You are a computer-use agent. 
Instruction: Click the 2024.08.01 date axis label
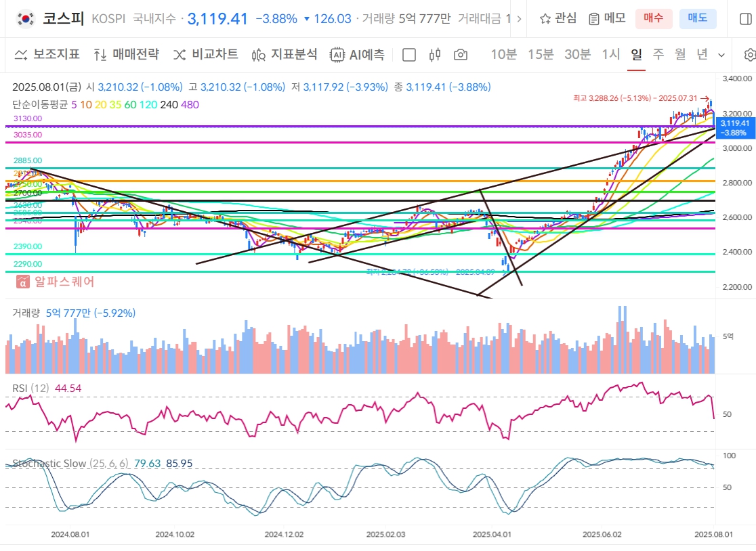70,535
